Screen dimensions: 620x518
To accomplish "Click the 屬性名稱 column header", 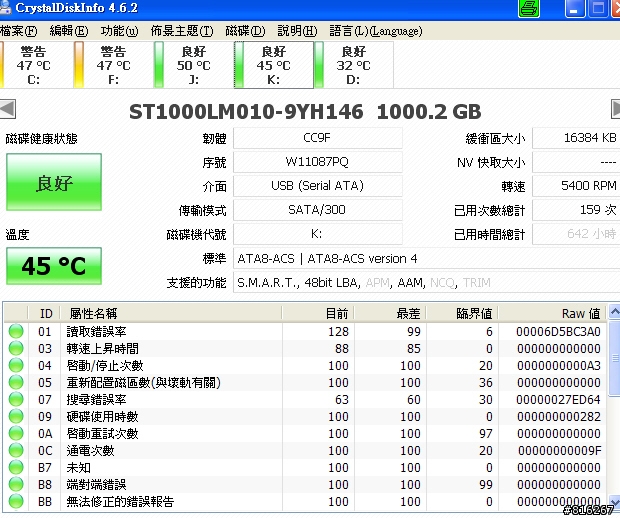I will [x=171, y=314].
